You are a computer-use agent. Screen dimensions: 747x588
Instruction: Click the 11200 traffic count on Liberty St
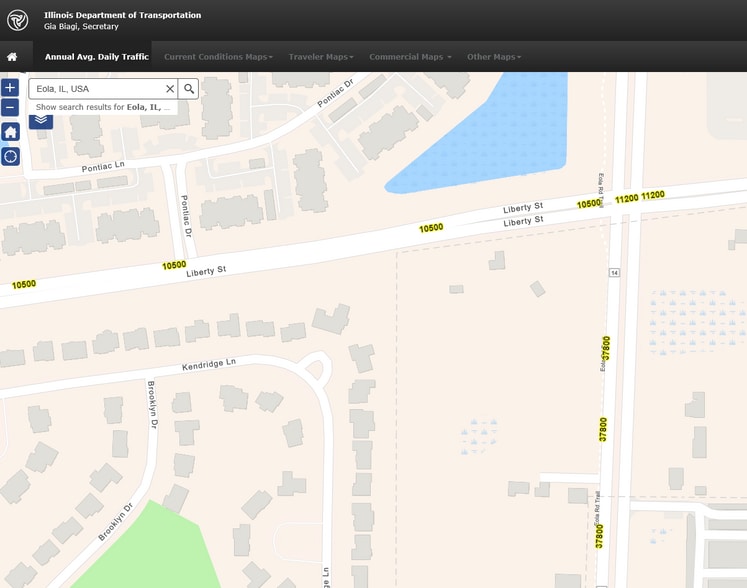[627, 198]
